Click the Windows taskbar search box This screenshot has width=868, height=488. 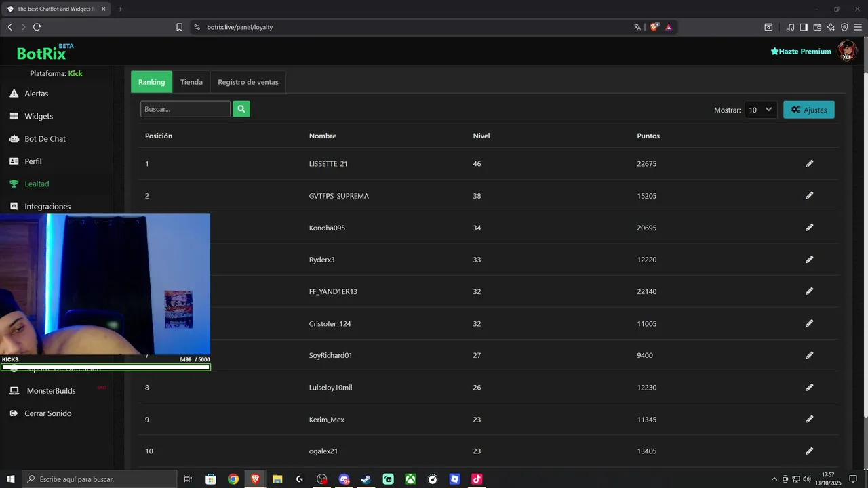point(99,479)
